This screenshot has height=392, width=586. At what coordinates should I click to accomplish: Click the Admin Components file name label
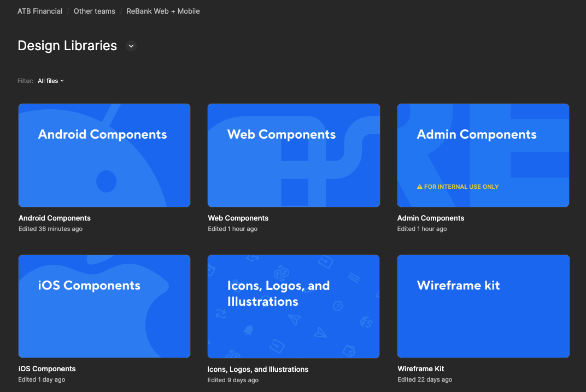point(431,218)
